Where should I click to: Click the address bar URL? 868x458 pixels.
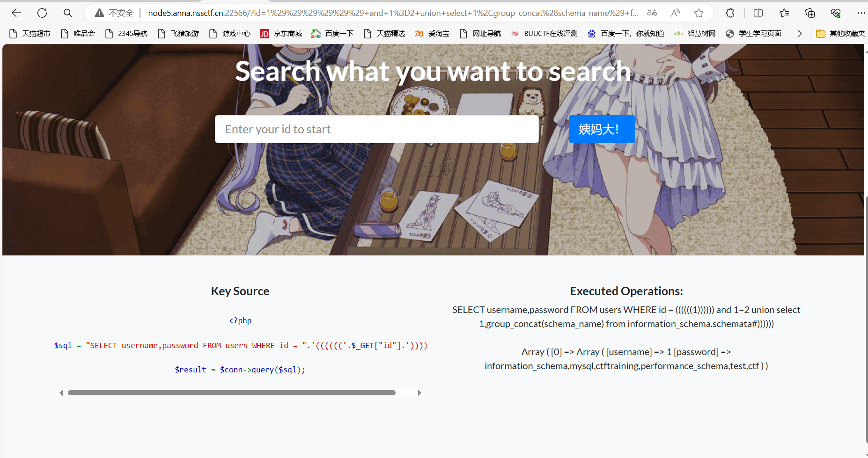tap(393, 13)
